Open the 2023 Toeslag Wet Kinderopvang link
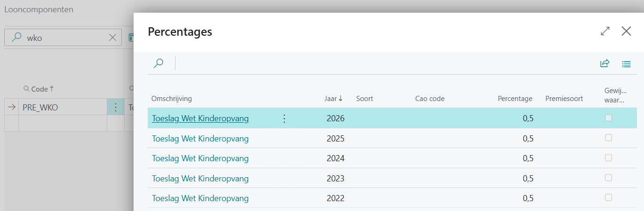Viewport: 644px width, 211px height. tap(200, 179)
